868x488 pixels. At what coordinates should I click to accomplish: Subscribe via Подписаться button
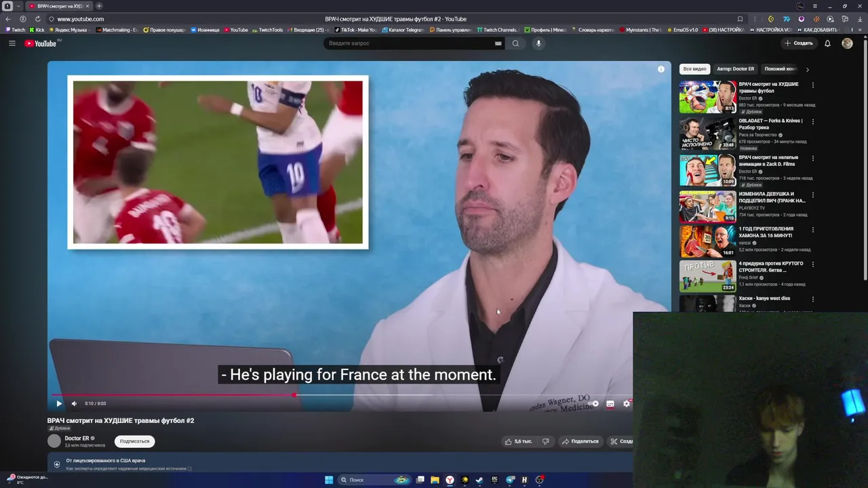[134, 441]
